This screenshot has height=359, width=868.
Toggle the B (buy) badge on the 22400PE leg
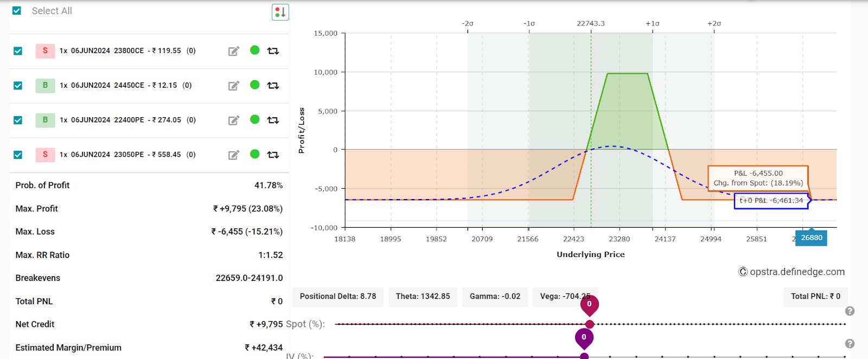(45, 120)
